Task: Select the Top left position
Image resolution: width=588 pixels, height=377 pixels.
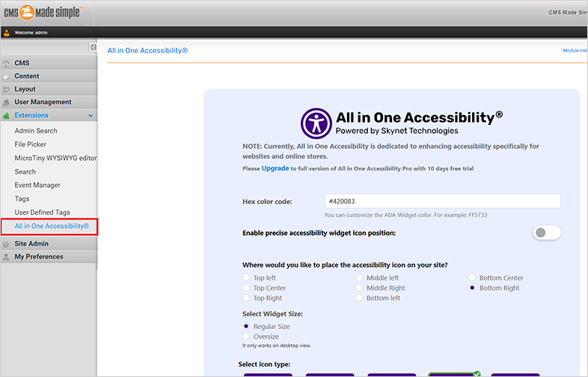Action: (246, 278)
